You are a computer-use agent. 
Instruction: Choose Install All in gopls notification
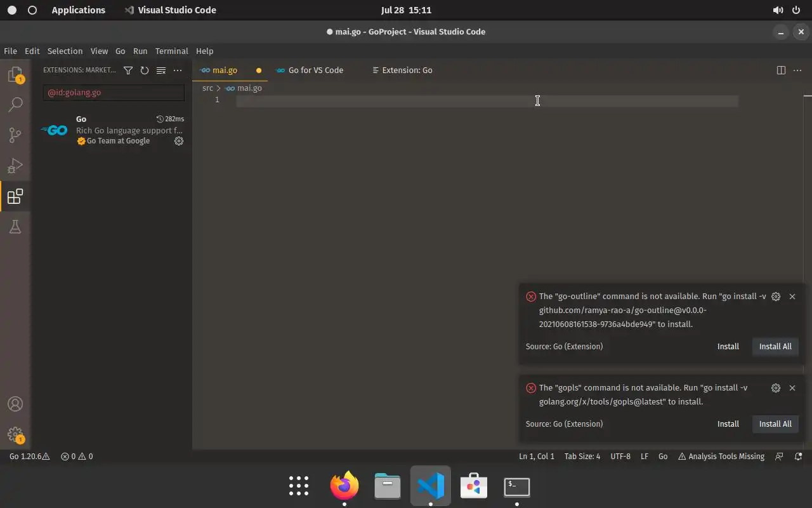click(775, 424)
